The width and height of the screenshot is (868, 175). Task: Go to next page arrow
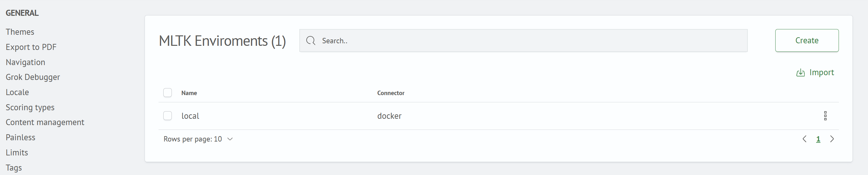[832, 139]
